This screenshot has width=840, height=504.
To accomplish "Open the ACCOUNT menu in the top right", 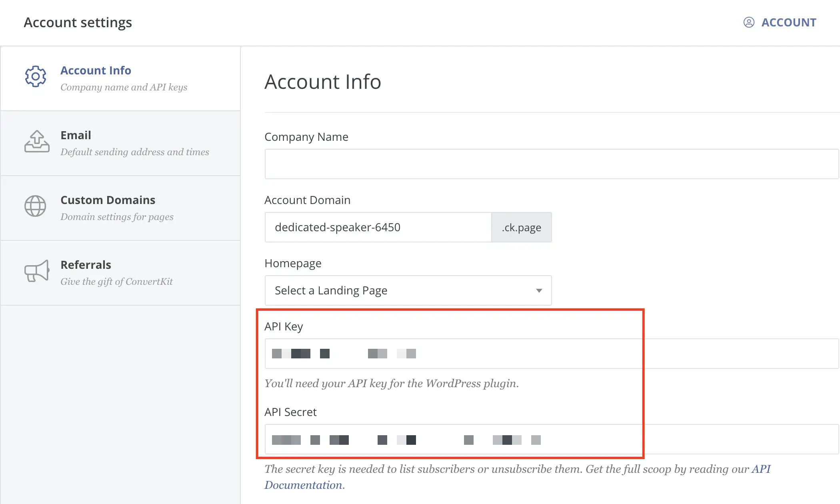I will [788, 22].
